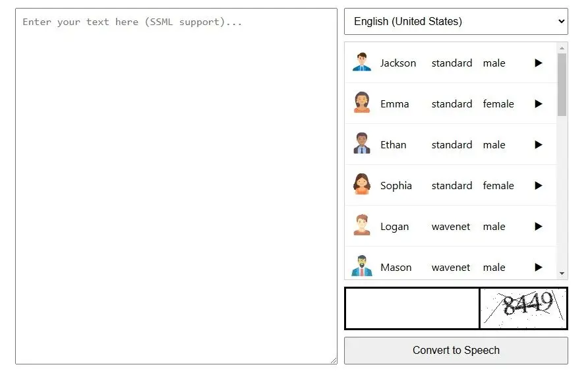Click the Convert to Speech button

tap(456, 351)
